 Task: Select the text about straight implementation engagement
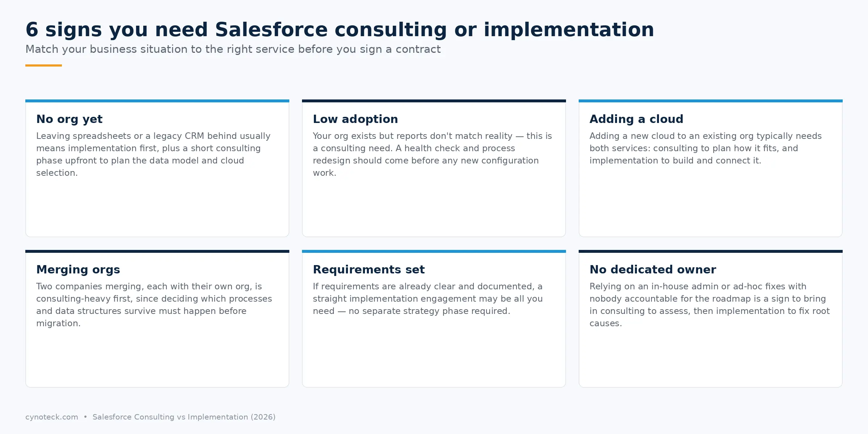pyautogui.click(x=427, y=299)
